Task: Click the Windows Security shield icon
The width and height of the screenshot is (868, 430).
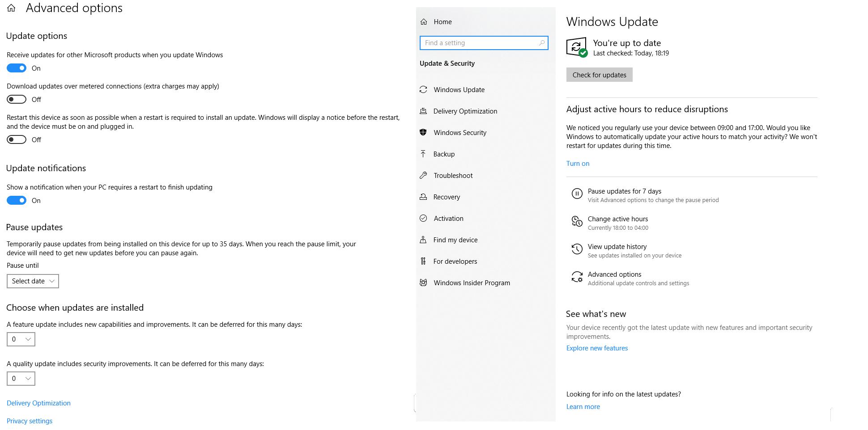Action: click(x=423, y=132)
